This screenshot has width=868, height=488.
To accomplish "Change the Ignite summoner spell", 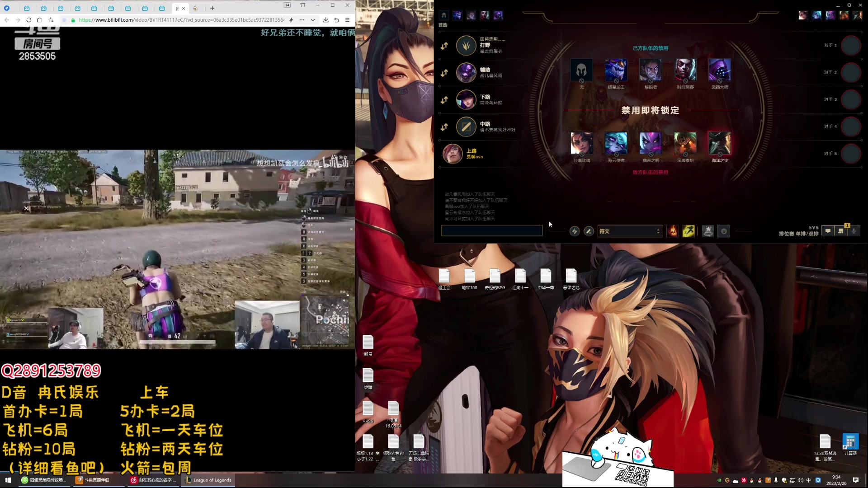I will tap(673, 231).
